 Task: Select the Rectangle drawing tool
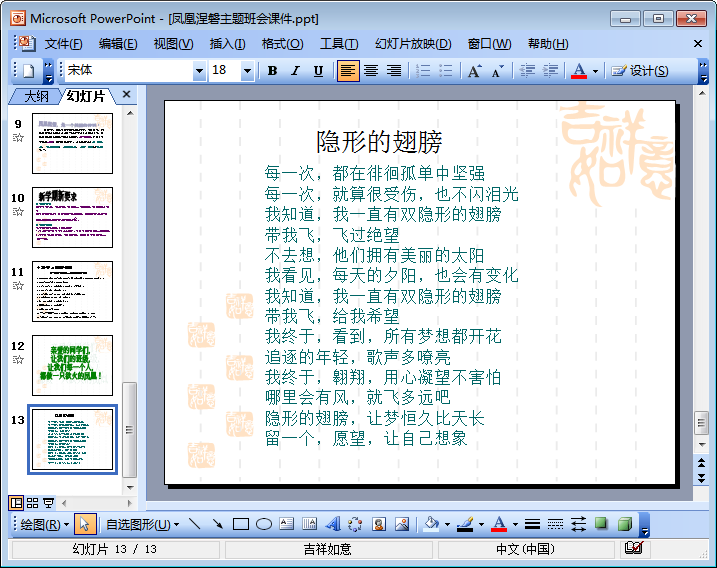(241, 524)
